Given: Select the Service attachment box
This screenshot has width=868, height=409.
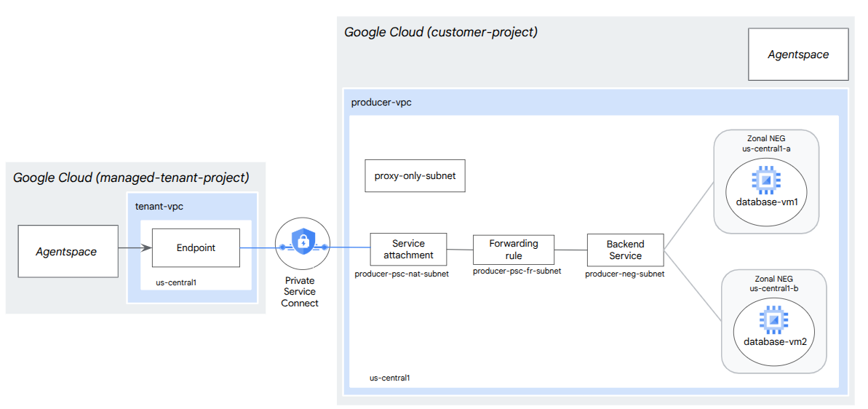Looking at the screenshot, I should (408, 250).
